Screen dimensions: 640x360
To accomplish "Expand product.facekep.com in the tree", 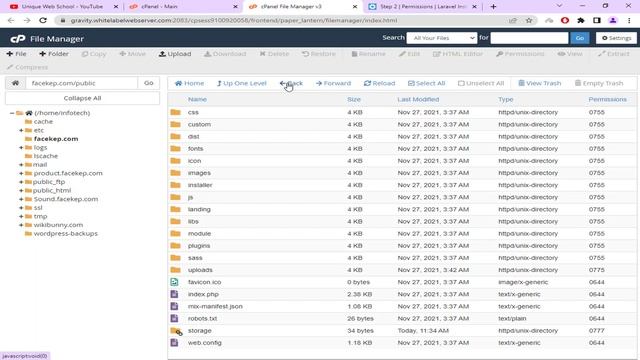I will point(21,173).
